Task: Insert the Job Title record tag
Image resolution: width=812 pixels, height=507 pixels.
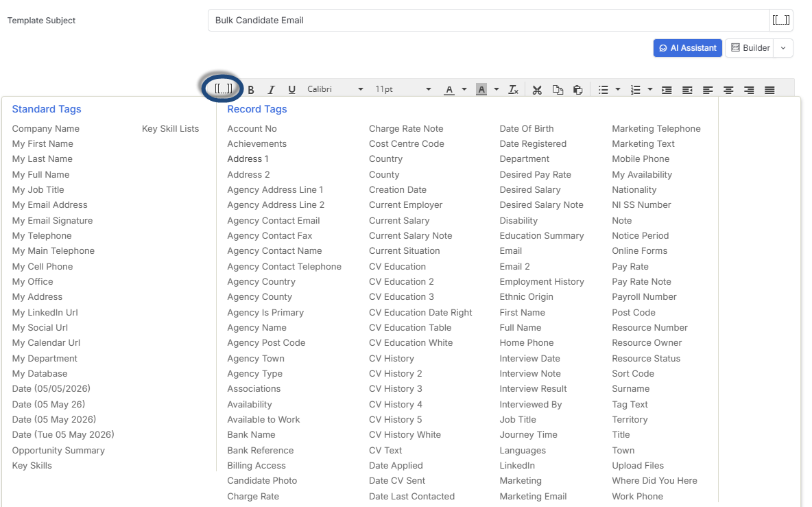Action: click(x=517, y=419)
